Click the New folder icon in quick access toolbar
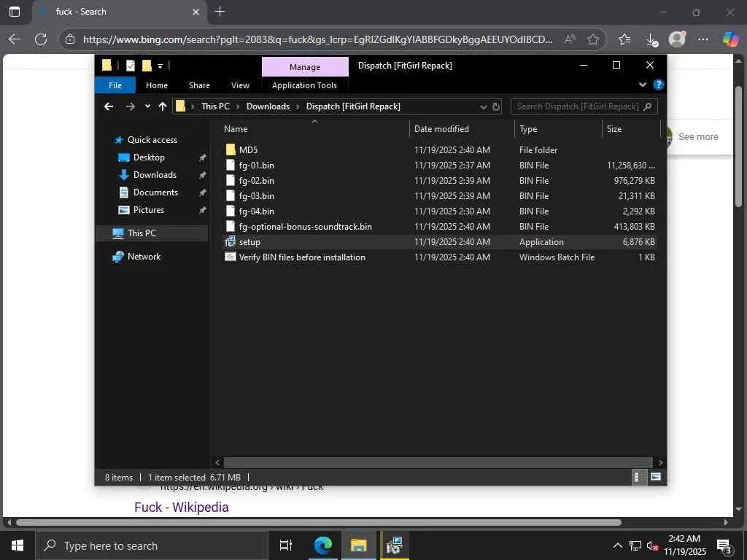The width and height of the screenshot is (747, 560). 147,65
